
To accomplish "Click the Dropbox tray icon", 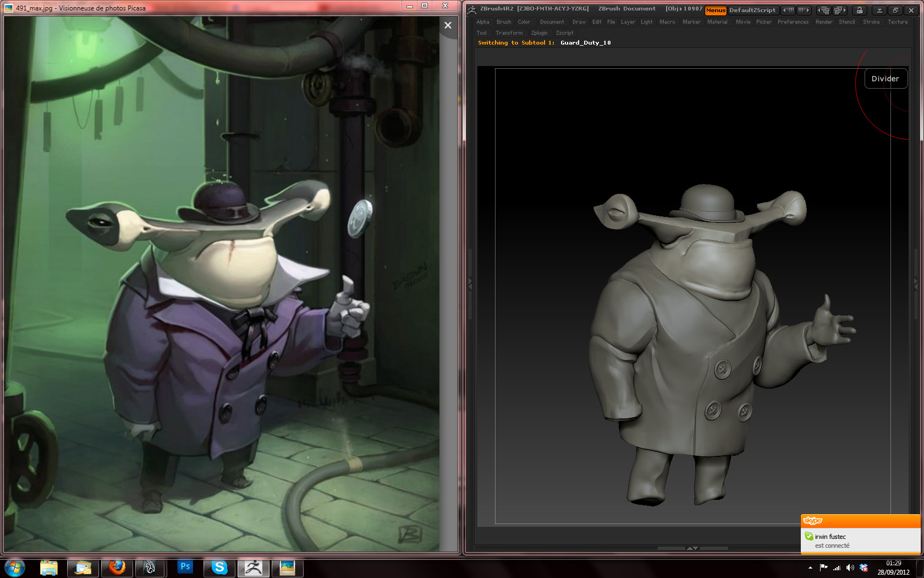I will tap(864, 568).
